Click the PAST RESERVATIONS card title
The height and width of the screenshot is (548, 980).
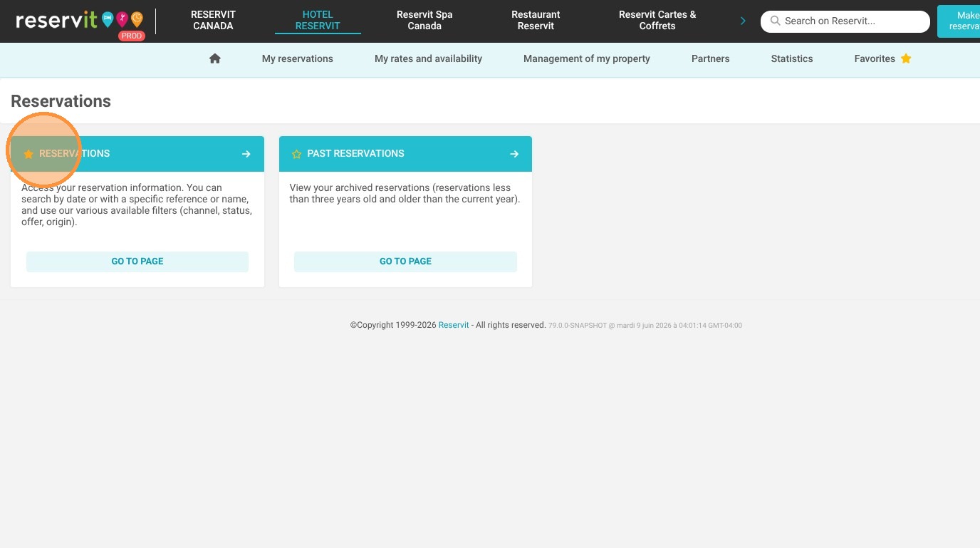(355, 154)
